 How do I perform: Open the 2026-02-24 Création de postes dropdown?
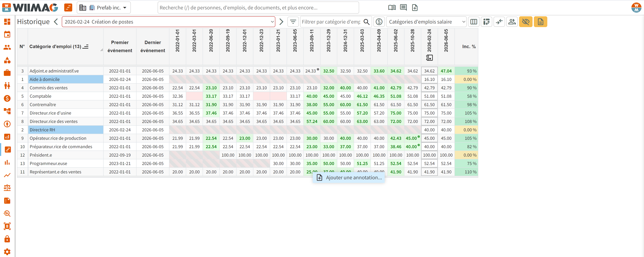(x=169, y=22)
